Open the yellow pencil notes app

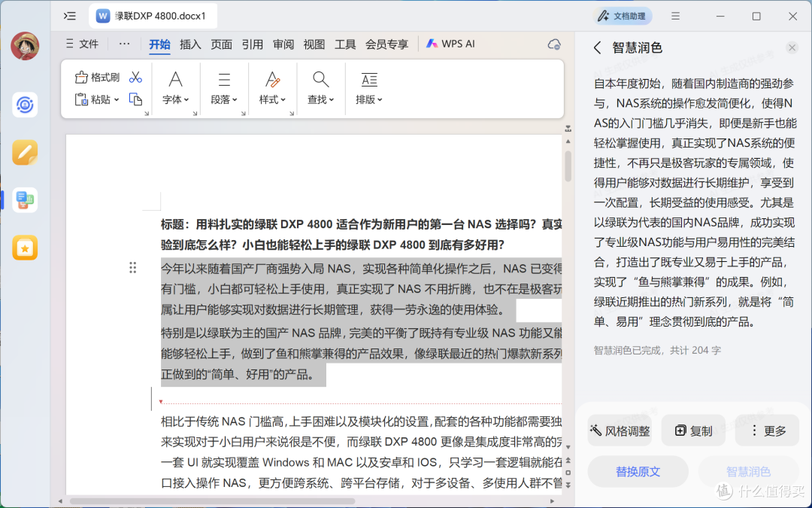pos(25,152)
